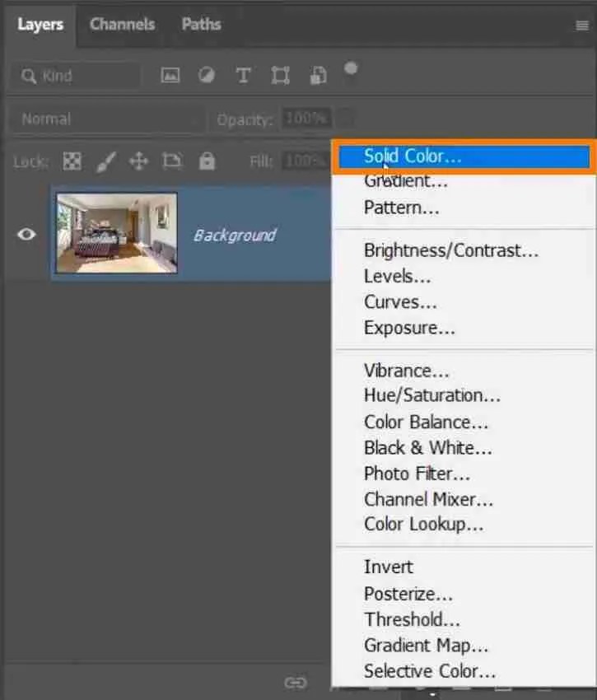Select Gradient Map from the menu
Screen dimensions: 597x700
point(464,646)
